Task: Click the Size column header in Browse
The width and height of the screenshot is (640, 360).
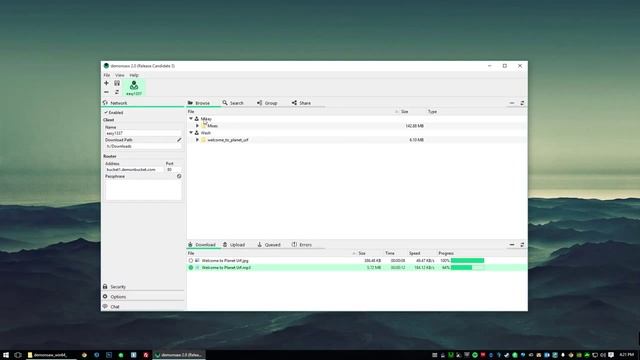Action: (x=404, y=112)
